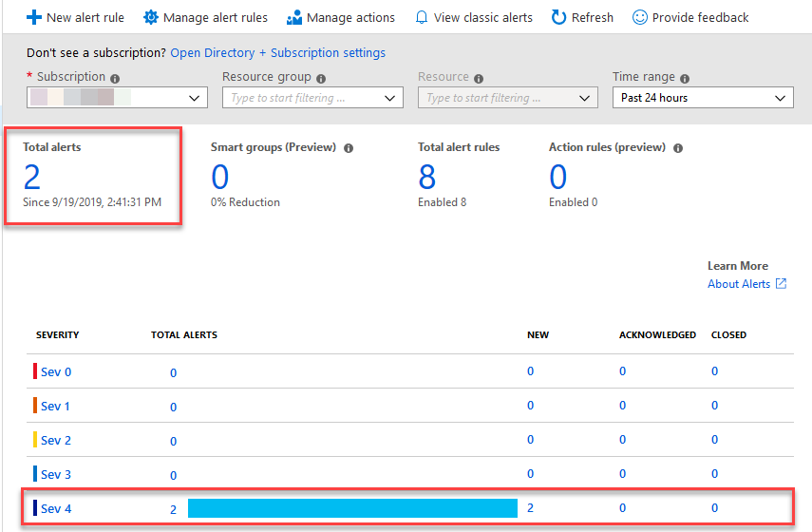Viewport: 812px width, 532px height.
Task: Select the Sev 4 severity row link
Action: point(55,509)
